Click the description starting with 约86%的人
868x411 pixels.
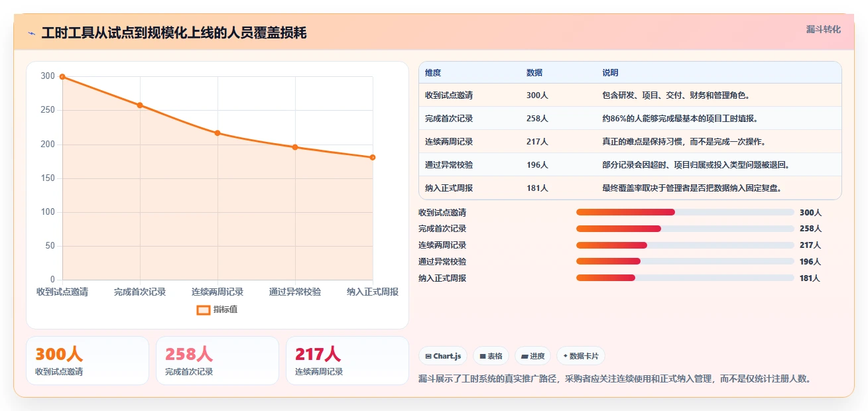(x=680, y=119)
